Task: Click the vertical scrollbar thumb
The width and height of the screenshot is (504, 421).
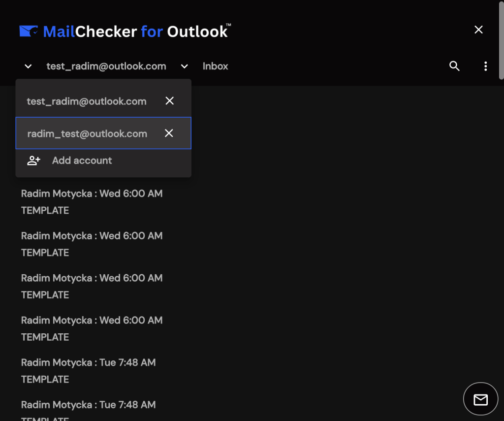Action: [501, 40]
